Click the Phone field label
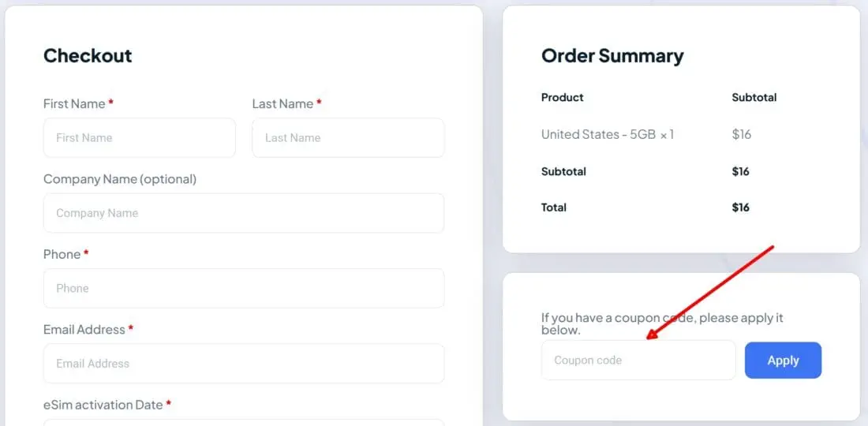 click(x=62, y=255)
